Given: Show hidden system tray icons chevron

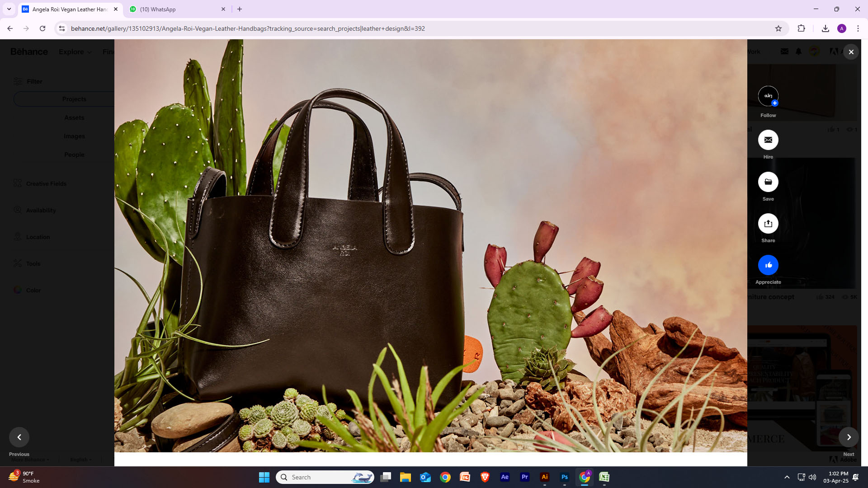Looking at the screenshot, I should (787, 477).
